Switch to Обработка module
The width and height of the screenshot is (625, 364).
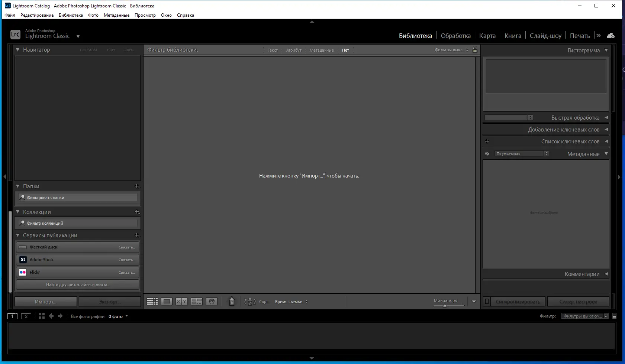455,36
